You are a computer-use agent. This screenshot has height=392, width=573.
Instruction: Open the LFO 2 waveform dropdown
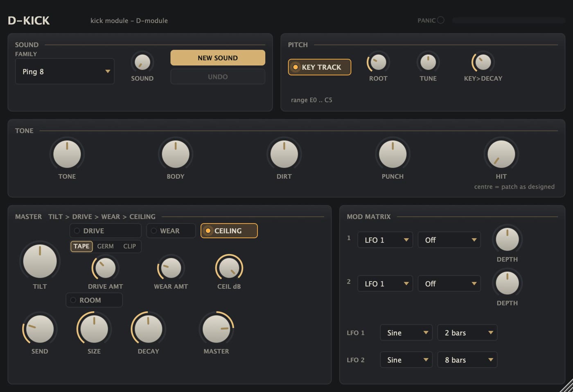click(x=406, y=360)
